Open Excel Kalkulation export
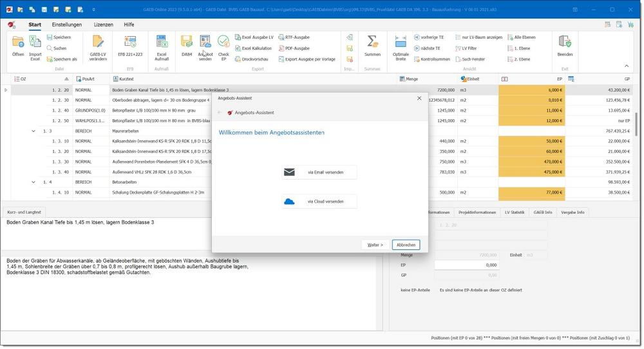This screenshot has height=349, width=644. coord(253,48)
